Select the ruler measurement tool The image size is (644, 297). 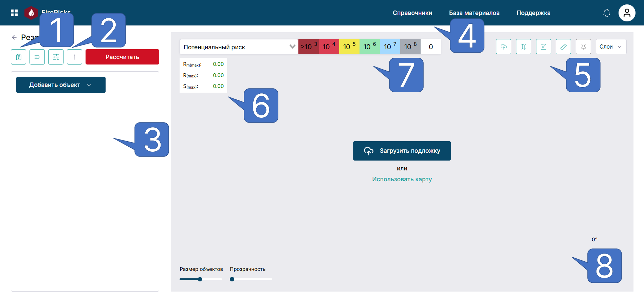(563, 47)
